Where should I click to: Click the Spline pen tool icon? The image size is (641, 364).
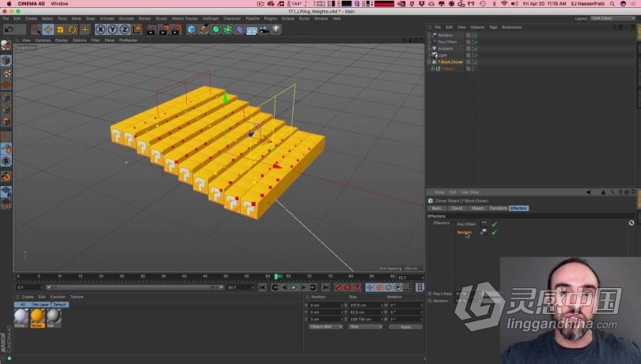coord(203,29)
